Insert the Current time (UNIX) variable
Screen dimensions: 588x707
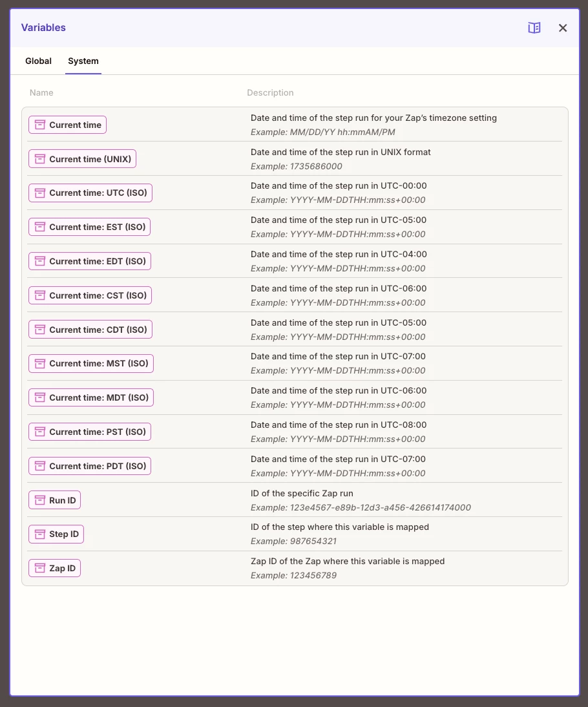pyautogui.click(x=83, y=159)
